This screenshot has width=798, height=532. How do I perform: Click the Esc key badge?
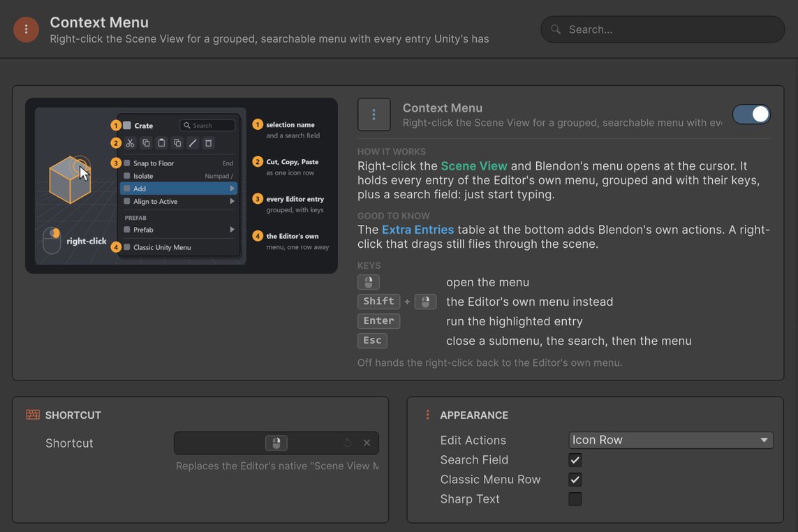[372, 341]
